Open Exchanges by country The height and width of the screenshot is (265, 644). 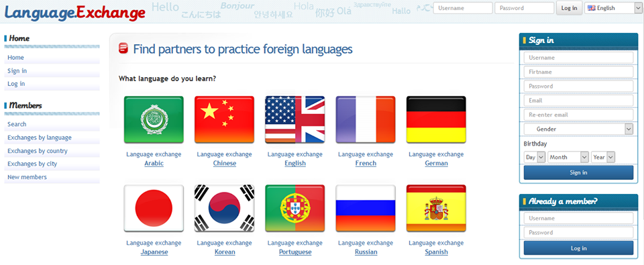[38, 151]
